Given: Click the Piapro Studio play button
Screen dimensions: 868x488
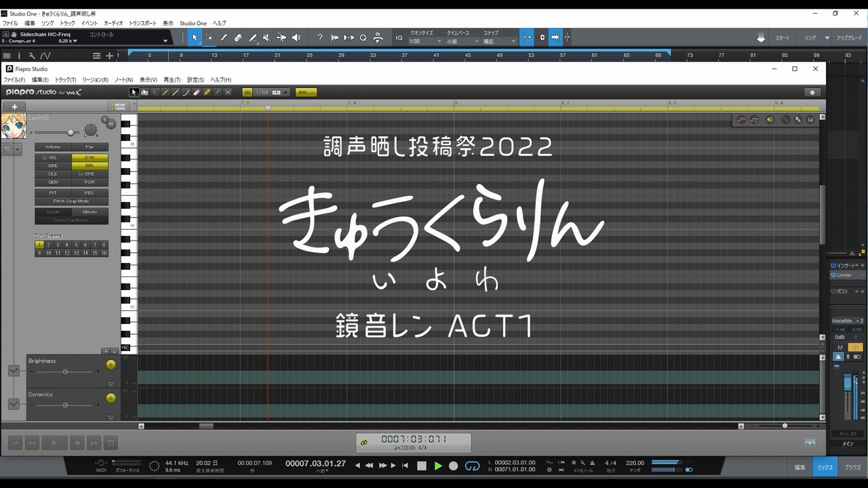Looking at the screenshot, I should click(x=54, y=443).
